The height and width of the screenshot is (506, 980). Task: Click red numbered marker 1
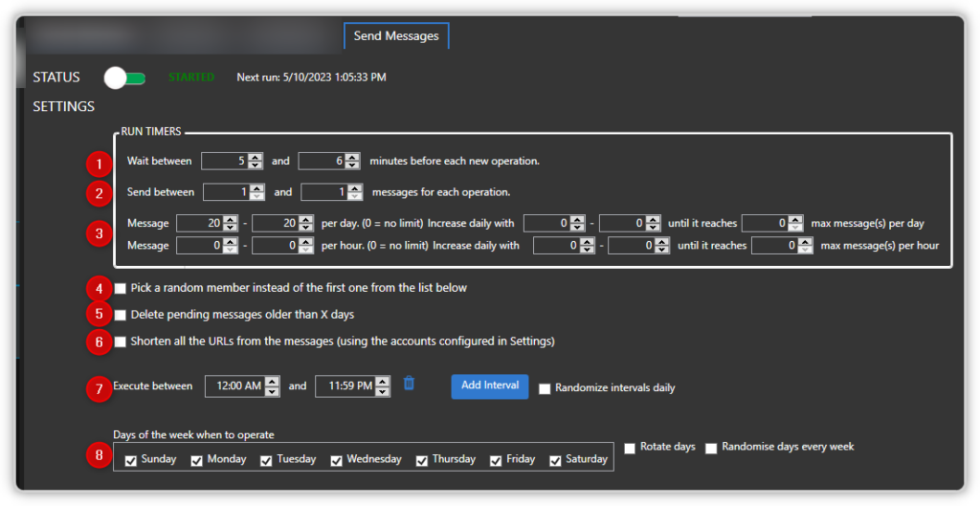click(99, 165)
